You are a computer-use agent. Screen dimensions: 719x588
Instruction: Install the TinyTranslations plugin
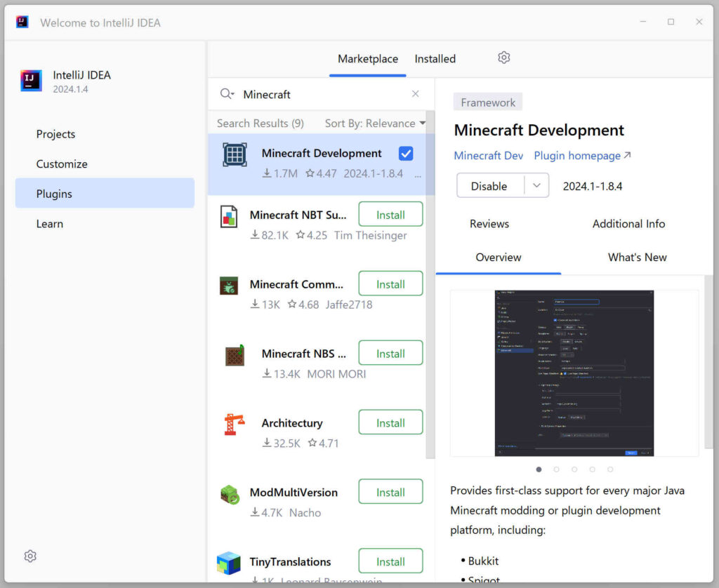390,561
